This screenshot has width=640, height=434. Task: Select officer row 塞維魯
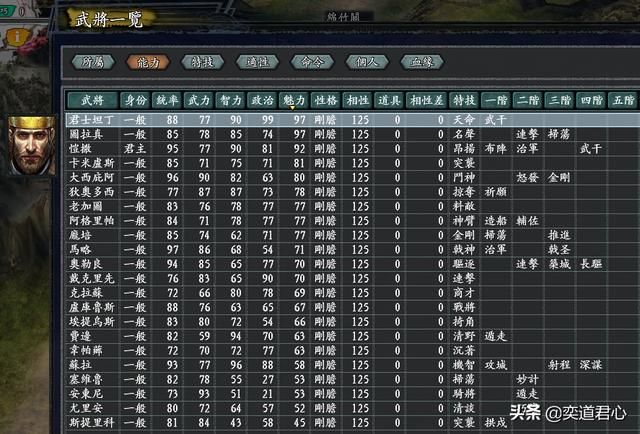[353, 379]
